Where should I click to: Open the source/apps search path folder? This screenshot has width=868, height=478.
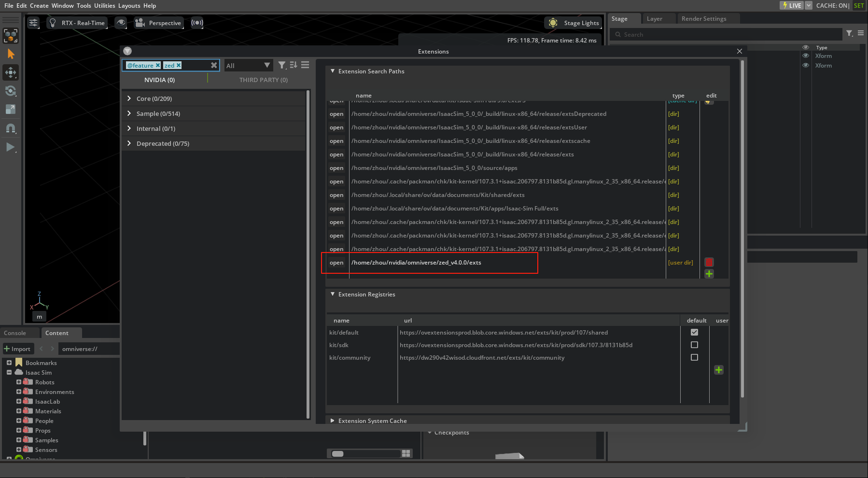pyautogui.click(x=336, y=168)
